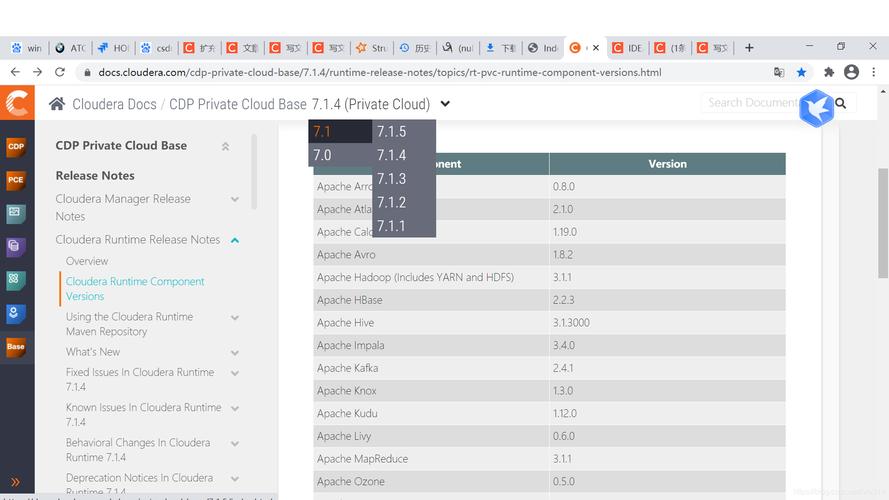Collapse Cloudera Runtime Release Notes tree
The width and height of the screenshot is (889, 500).
235,240
